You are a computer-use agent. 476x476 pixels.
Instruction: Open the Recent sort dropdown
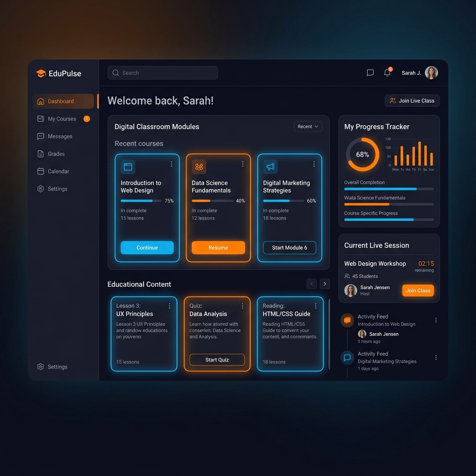(x=308, y=126)
